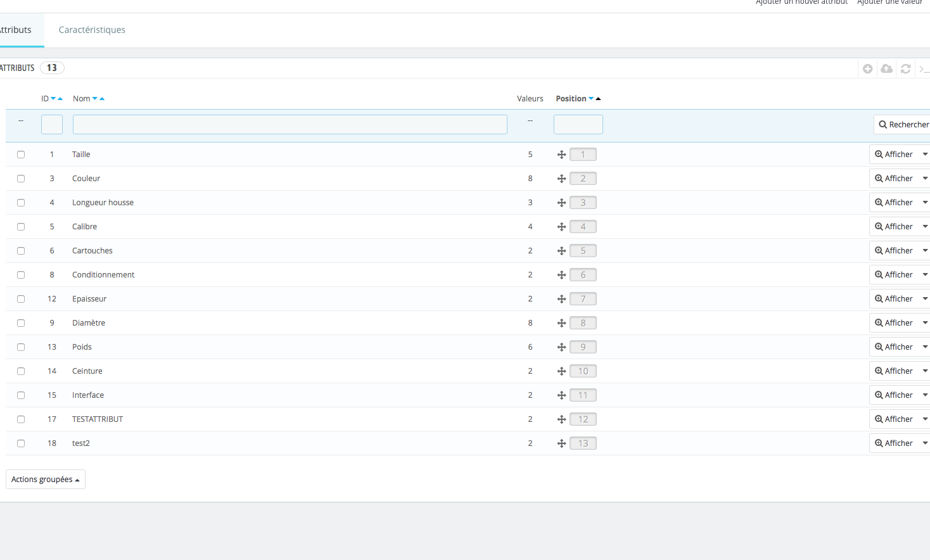This screenshot has height=560, width=930.
Task: Click the move handle for test2 row
Action: pos(561,443)
